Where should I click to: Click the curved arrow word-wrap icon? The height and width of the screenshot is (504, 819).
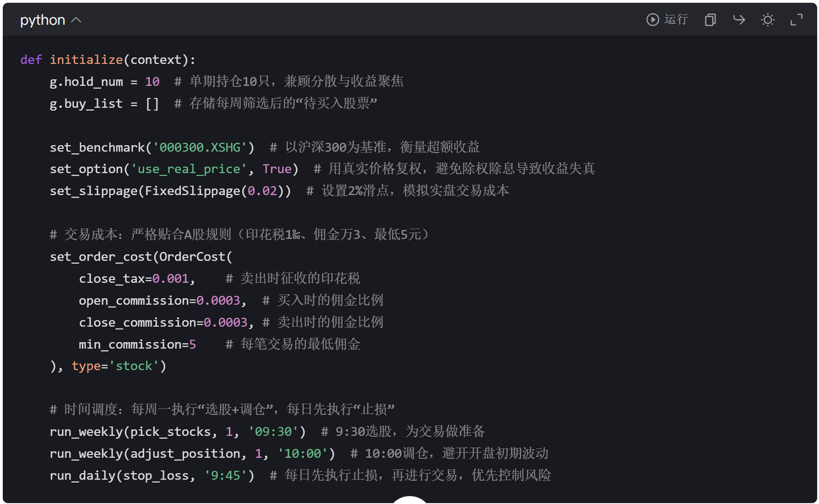click(739, 20)
